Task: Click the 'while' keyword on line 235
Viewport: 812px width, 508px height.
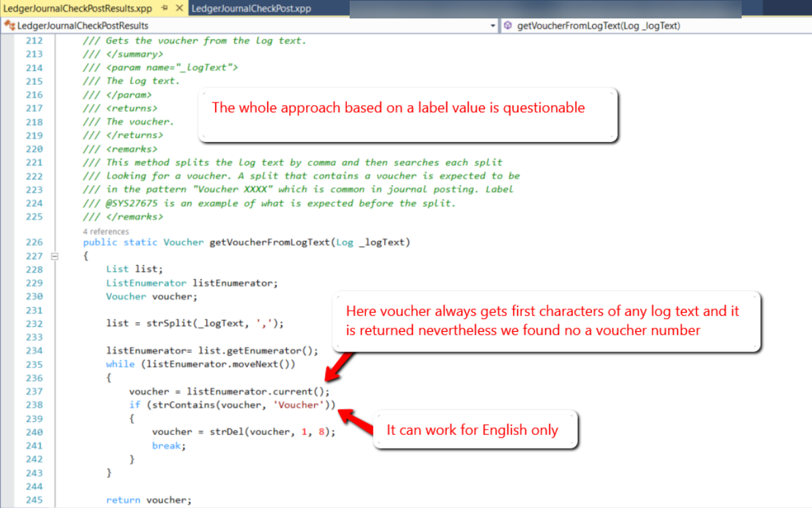Action: click(120, 364)
